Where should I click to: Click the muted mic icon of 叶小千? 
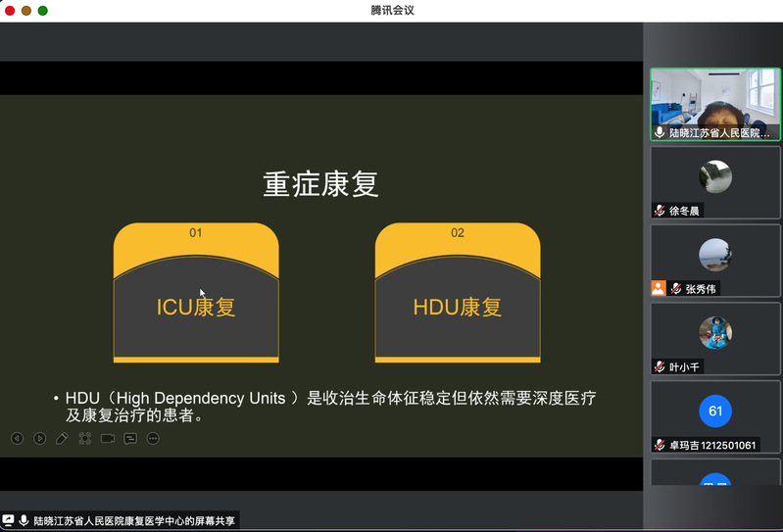[661, 366]
